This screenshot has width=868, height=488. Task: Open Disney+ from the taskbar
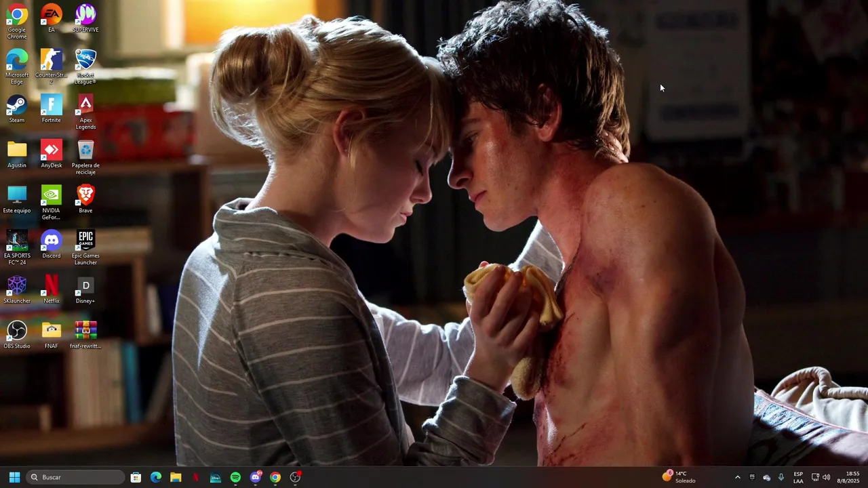[216, 477]
